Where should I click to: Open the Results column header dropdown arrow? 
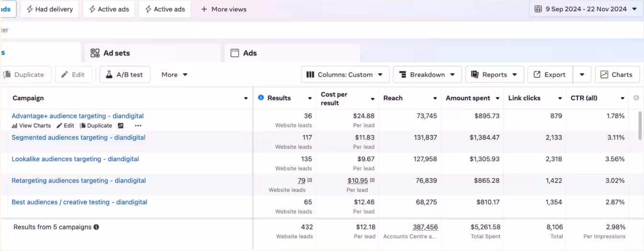point(310,99)
